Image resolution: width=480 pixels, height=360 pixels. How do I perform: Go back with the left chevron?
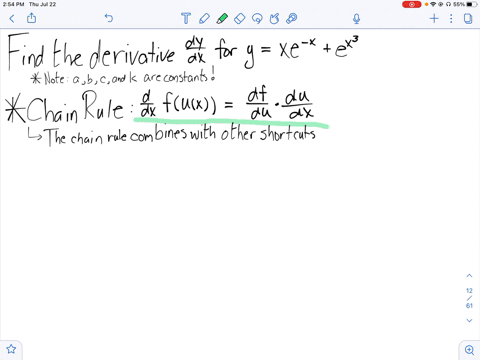tap(12, 18)
